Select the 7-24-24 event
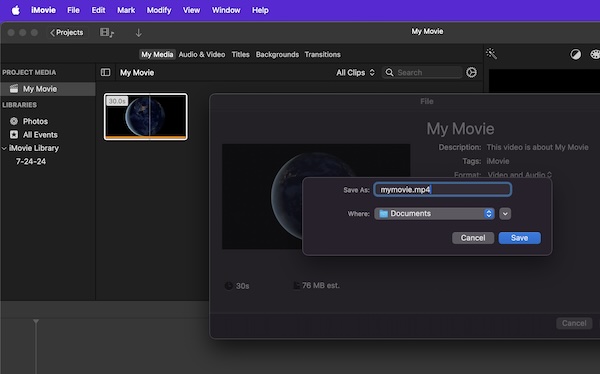600x374 pixels. pyautogui.click(x=31, y=162)
